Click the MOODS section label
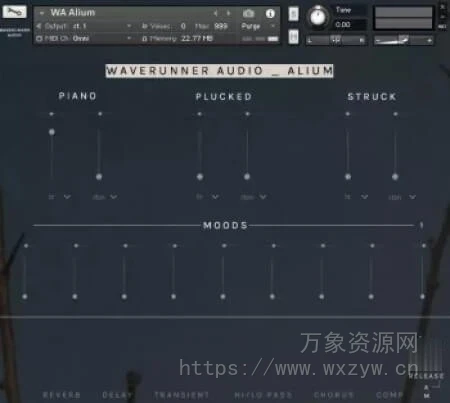Image resolution: width=450 pixels, height=403 pixels. coord(225,225)
